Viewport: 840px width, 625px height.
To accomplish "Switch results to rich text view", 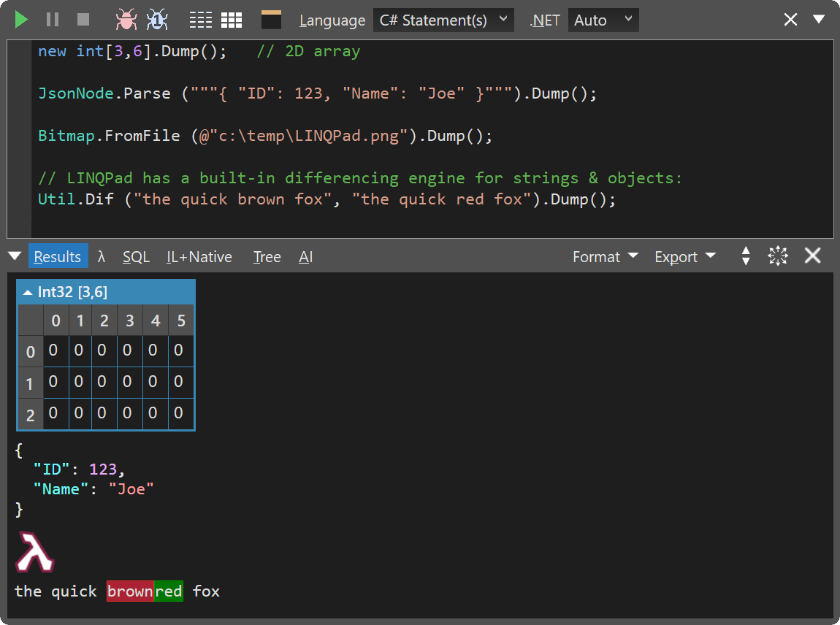I will [x=200, y=20].
